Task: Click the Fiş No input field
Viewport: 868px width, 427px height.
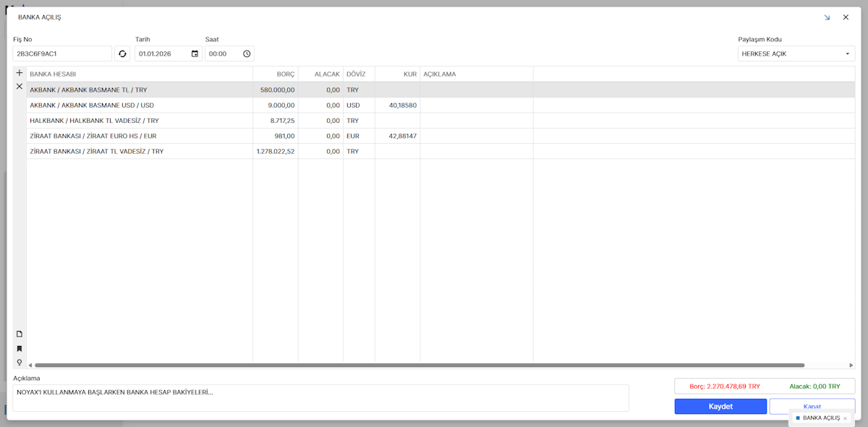Action: (62, 53)
